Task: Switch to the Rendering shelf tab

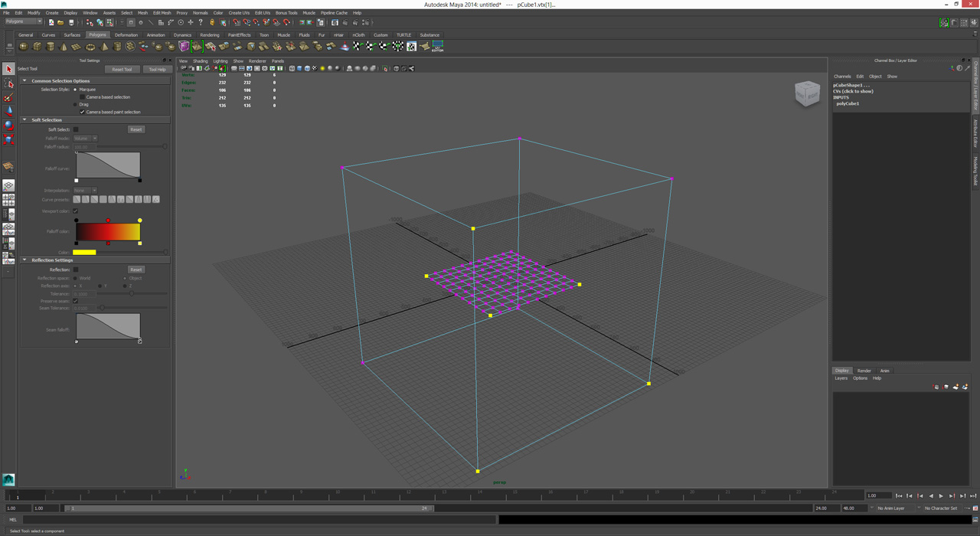Action: [x=209, y=35]
